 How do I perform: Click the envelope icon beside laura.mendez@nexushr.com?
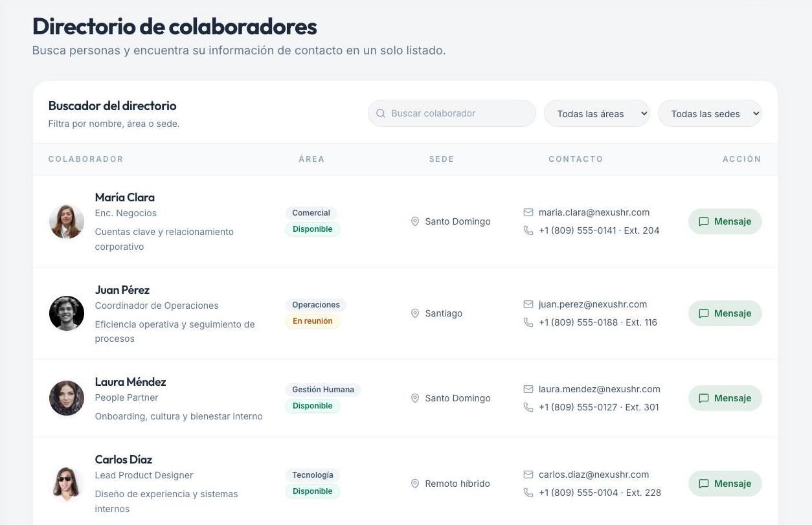tap(528, 389)
